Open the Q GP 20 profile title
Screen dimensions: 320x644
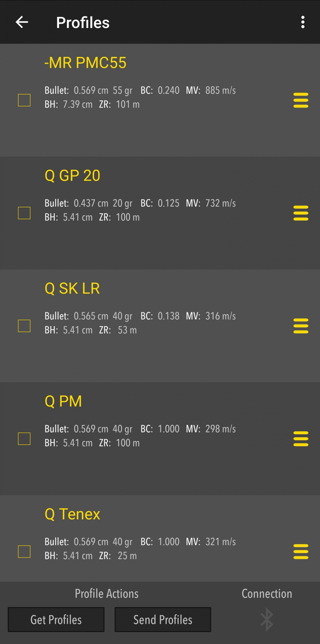point(72,175)
